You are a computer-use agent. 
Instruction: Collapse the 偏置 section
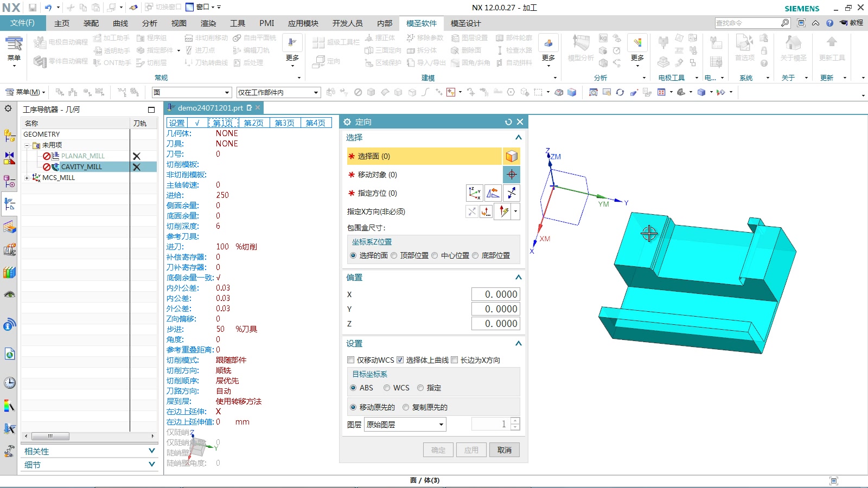pyautogui.click(x=518, y=277)
